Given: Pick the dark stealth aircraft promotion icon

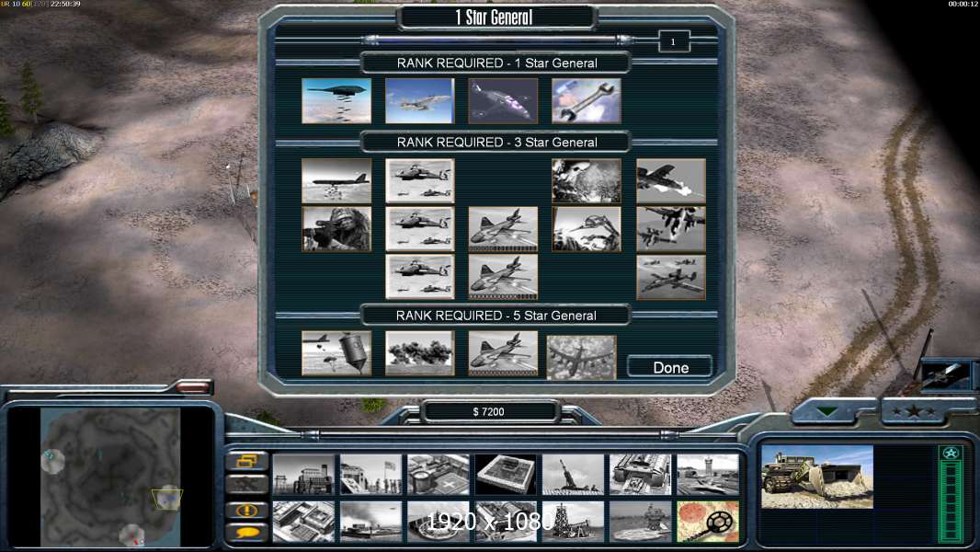Looking at the screenshot, I should point(503,100).
